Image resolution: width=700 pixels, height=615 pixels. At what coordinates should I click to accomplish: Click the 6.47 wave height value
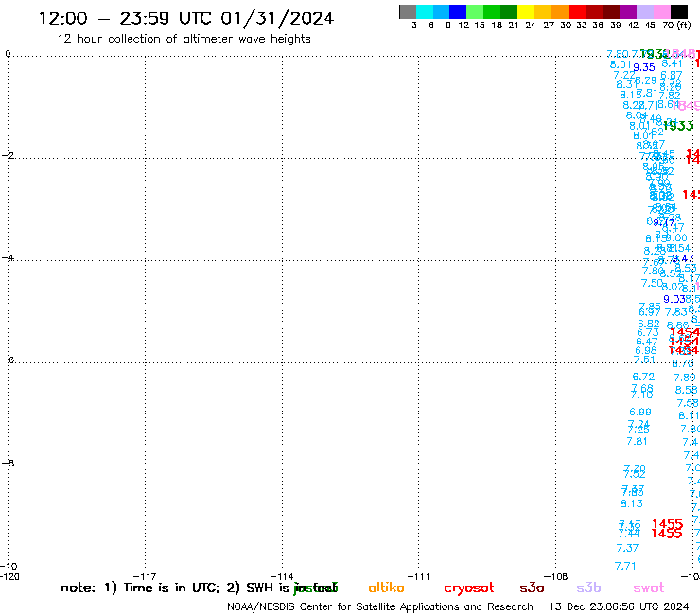coord(647,342)
